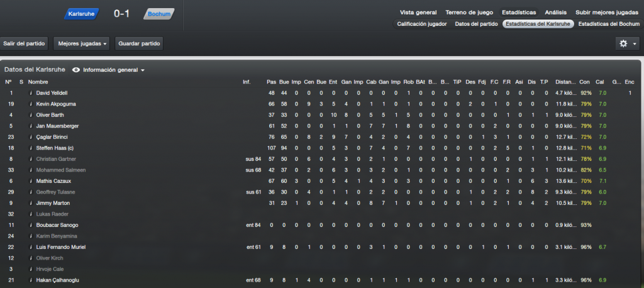The image size is (644, 288).
Task: Expand the Información general view dropdown
Action: point(114,70)
